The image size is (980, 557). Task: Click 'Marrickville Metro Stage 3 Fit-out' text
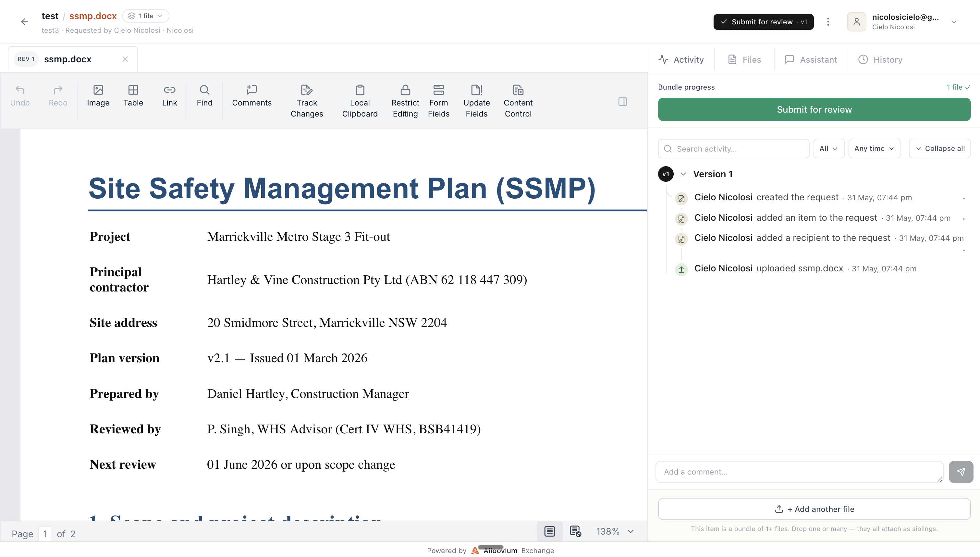[x=298, y=237]
